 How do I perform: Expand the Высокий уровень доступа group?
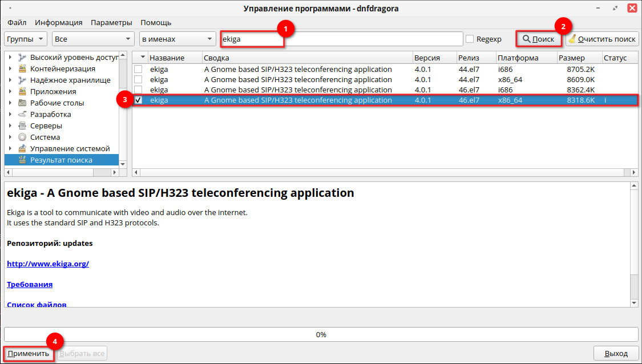(x=10, y=57)
